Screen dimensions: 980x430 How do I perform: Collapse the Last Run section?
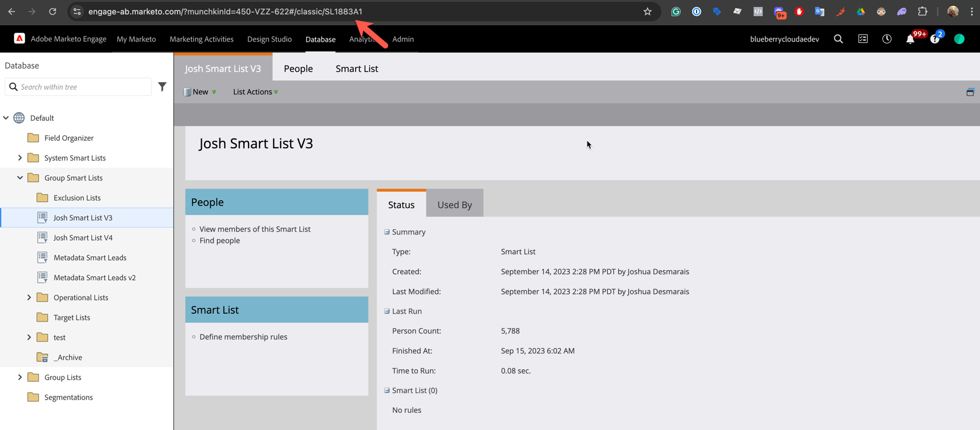tap(387, 311)
